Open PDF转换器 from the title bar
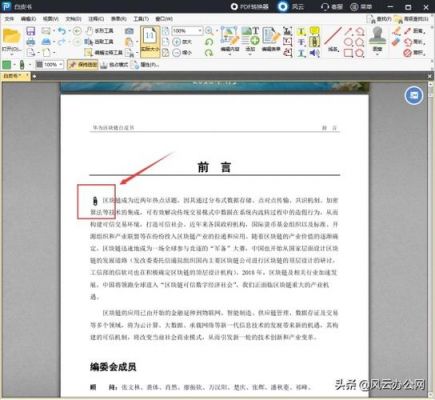 (250, 6)
